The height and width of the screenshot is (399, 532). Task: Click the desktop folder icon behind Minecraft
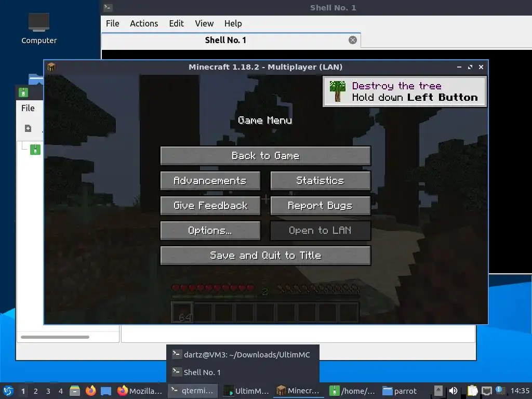click(x=36, y=79)
